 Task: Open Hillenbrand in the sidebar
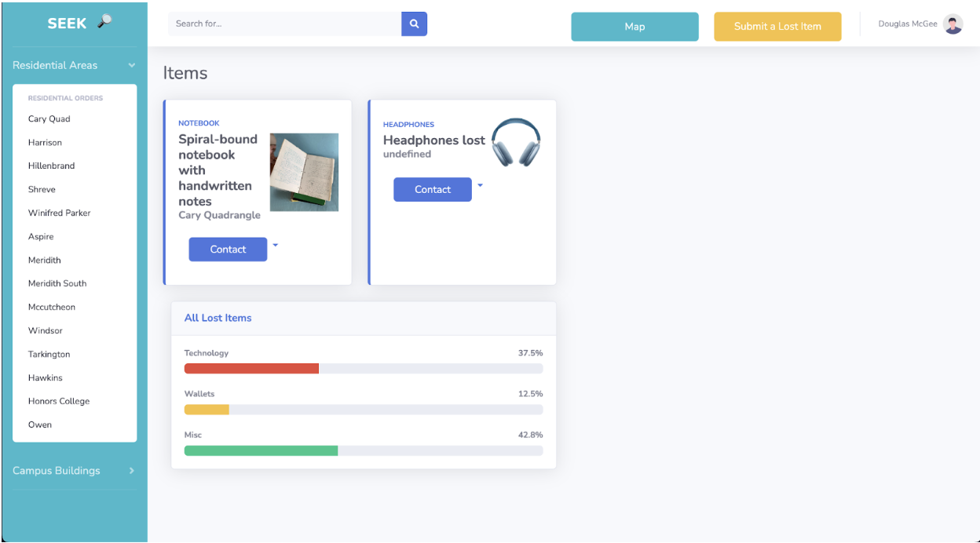(x=52, y=166)
